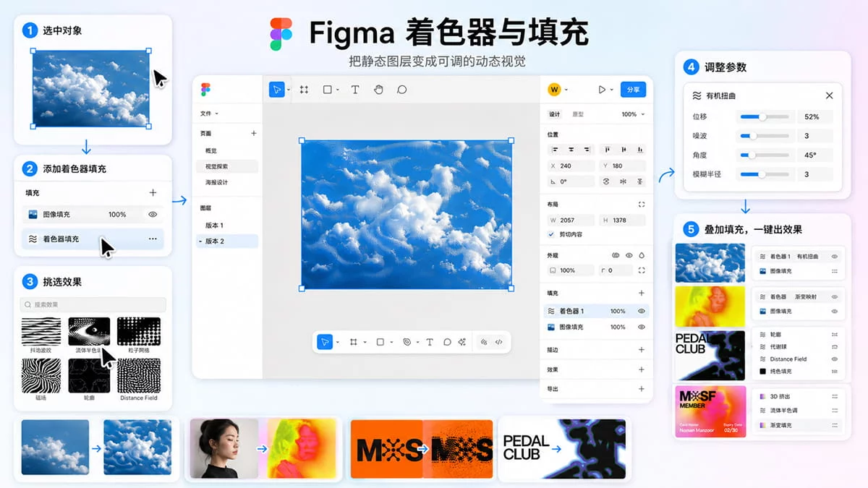Screen dimensions: 868x488
Task: Select the Move tool in bottom floating toolbar
Action: click(325, 342)
